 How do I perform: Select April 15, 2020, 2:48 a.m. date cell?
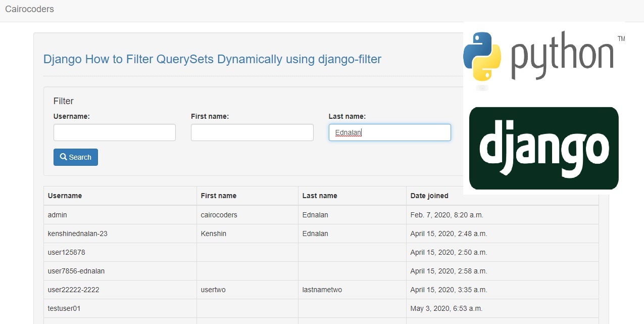[x=503, y=234]
